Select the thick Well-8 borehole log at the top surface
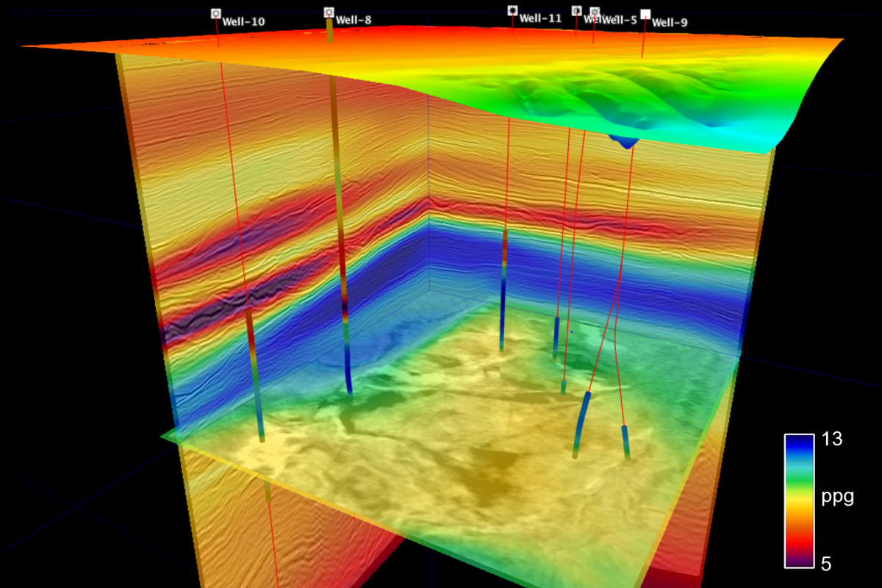 click(x=330, y=35)
